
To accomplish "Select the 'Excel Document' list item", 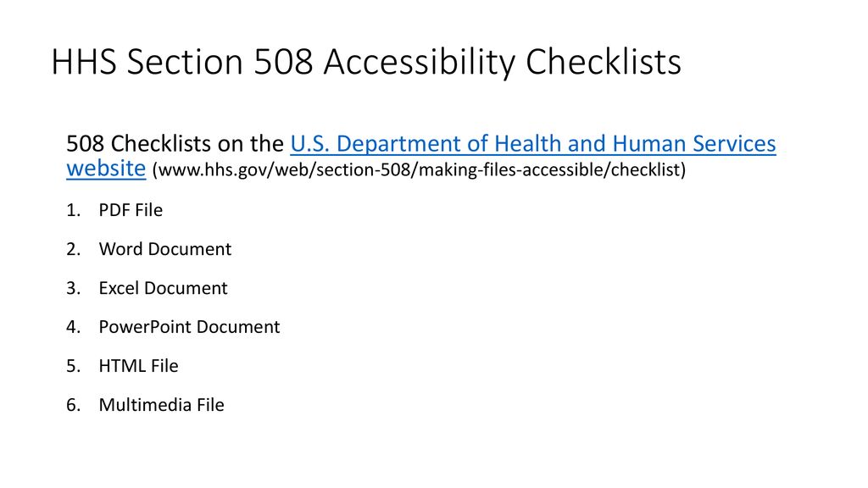I will pos(163,288).
